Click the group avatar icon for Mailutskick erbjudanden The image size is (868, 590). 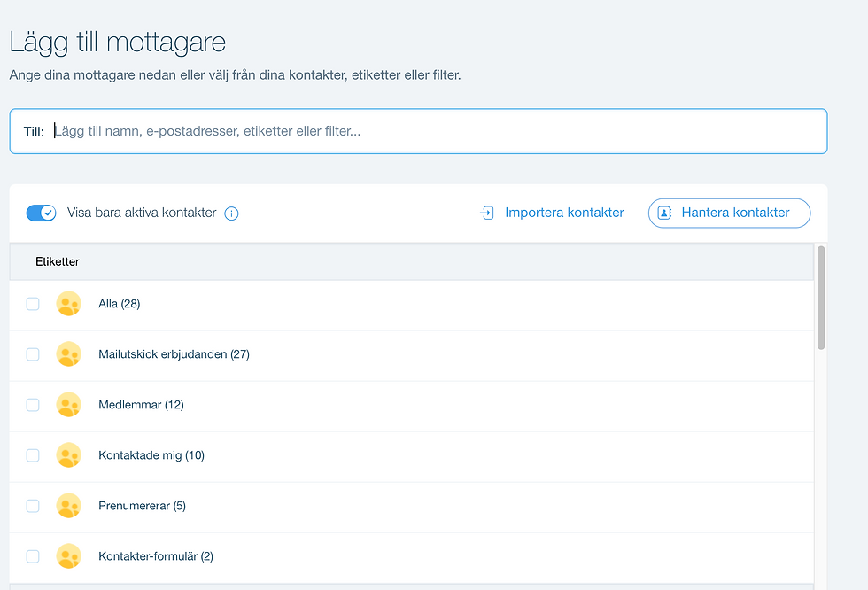click(69, 354)
